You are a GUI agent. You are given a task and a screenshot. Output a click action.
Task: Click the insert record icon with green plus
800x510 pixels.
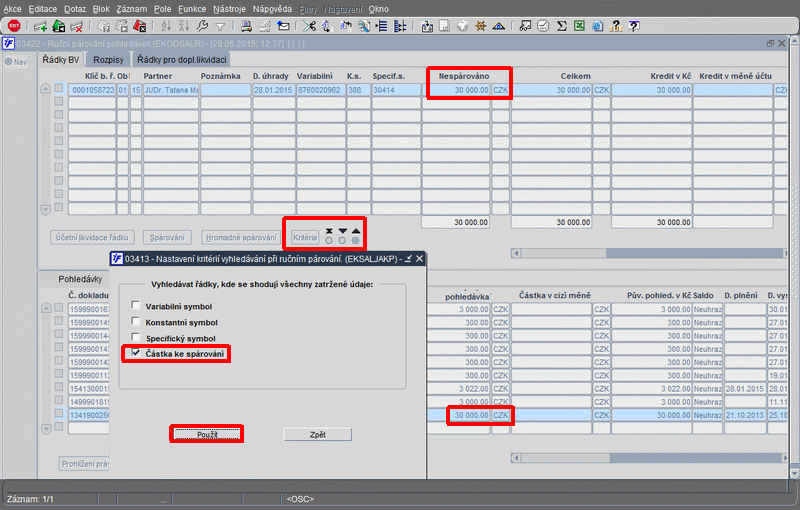(40, 26)
